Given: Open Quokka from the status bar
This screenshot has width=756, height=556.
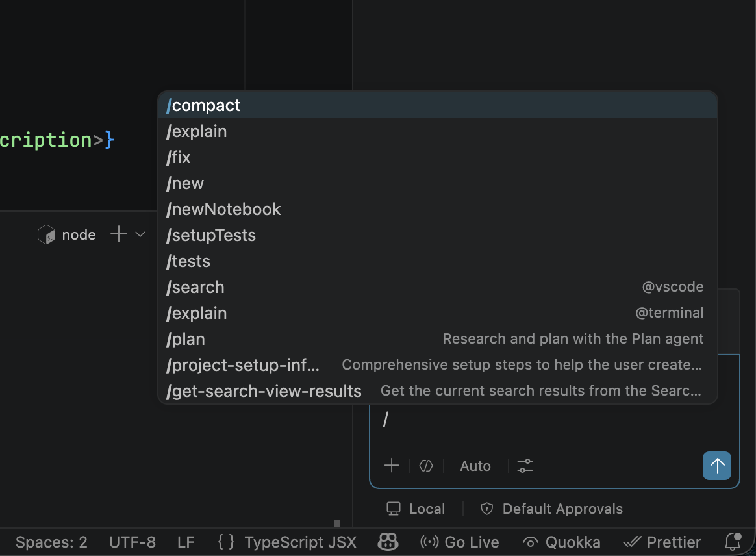Looking at the screenshot, I should [x=562, y=542].
